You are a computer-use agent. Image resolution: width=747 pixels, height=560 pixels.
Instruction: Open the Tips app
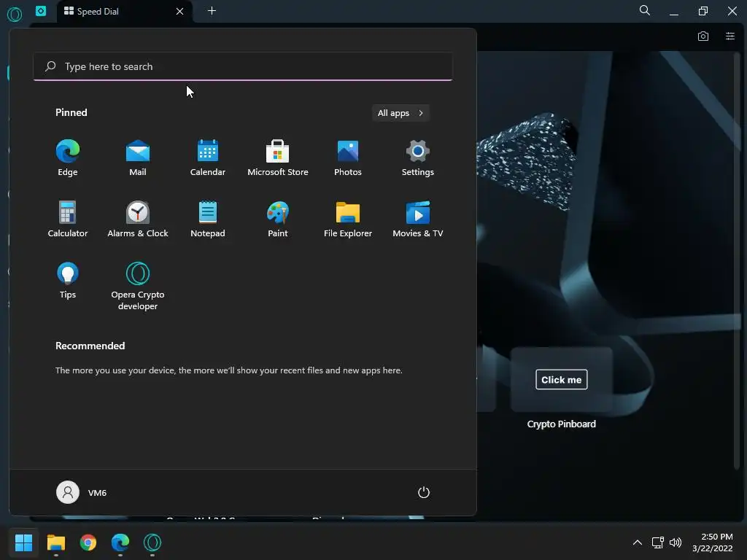[x=68, y=281]
